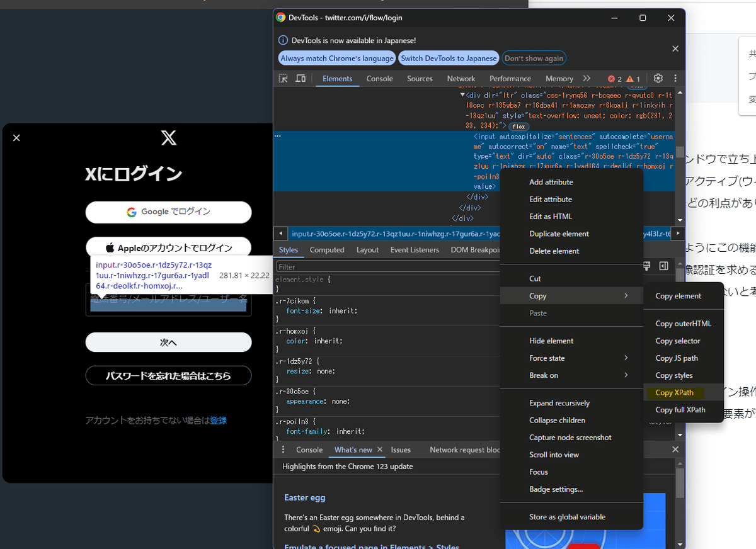This screenshot has width=756, height=549.
Task: Click the flex badge on the div
Action: tap(518, 127)
